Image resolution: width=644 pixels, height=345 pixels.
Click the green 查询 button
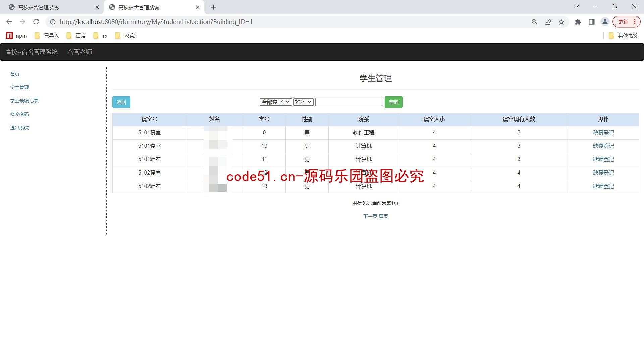(x=394, y=102)
